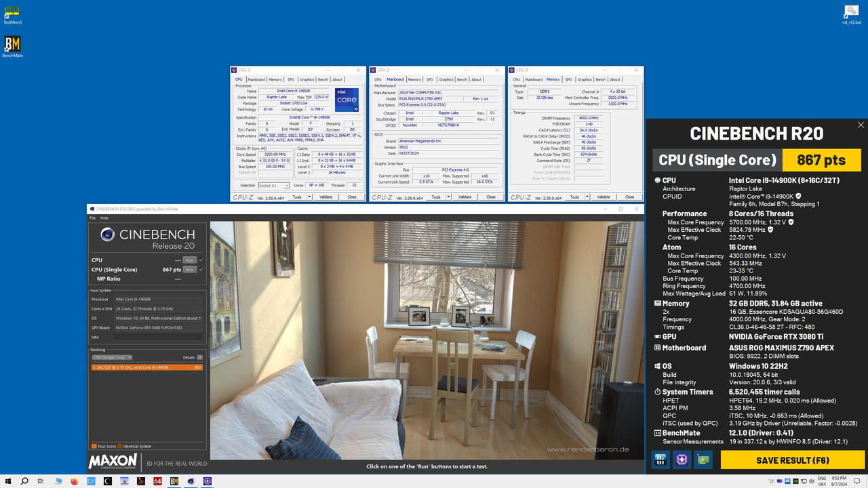Open the blue checkmark taskbar app
This screenshot has width=868, height=488.
(91, 481)
